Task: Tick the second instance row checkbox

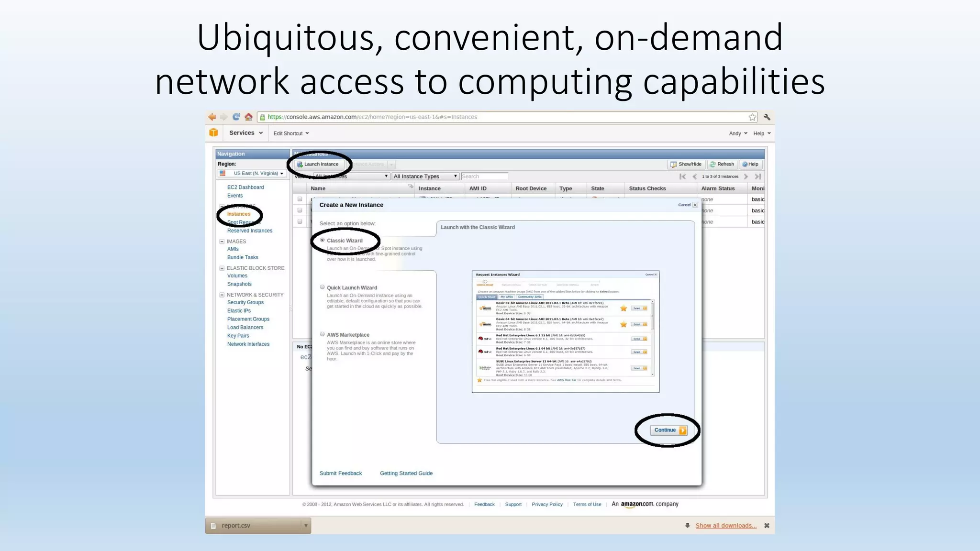Action: click(300, 210)
